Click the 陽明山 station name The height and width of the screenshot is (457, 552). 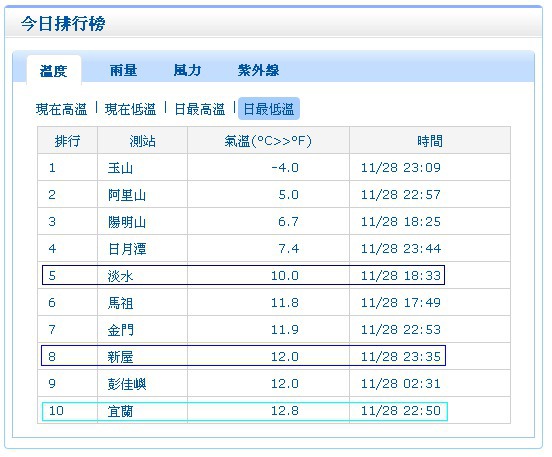[127, 222]
